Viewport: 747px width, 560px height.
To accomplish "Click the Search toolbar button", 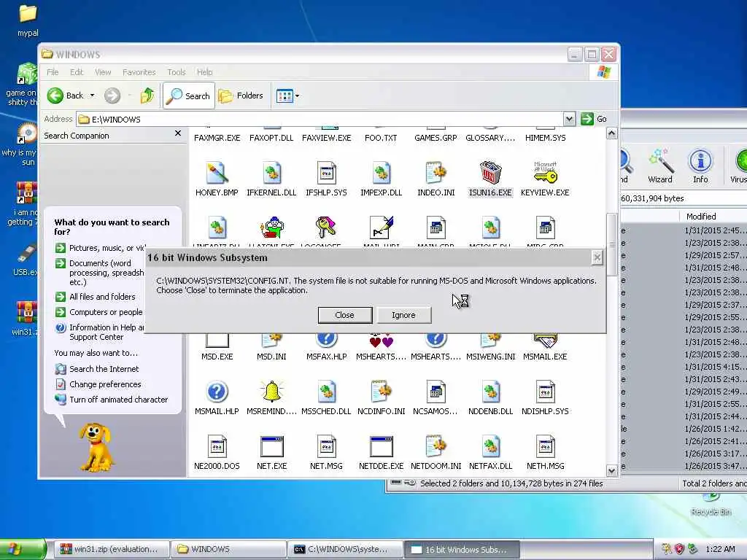I will [x=189, y=96].
